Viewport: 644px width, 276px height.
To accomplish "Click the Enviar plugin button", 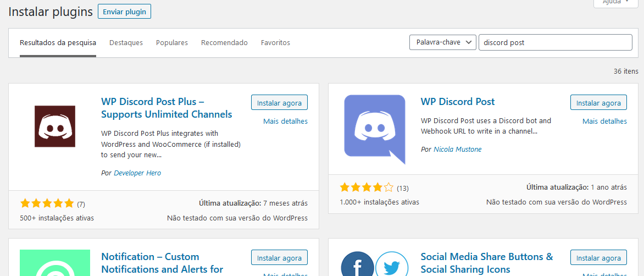I will (x=124, y=12).
